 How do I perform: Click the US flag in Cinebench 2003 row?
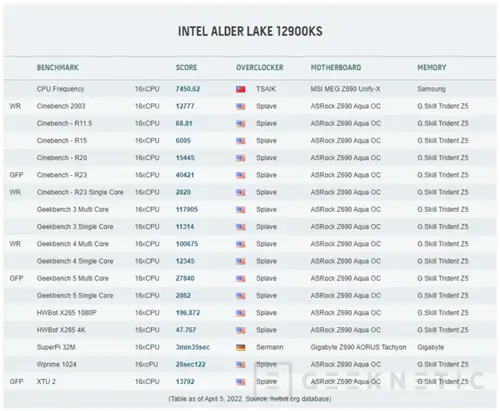pos(241,107)
